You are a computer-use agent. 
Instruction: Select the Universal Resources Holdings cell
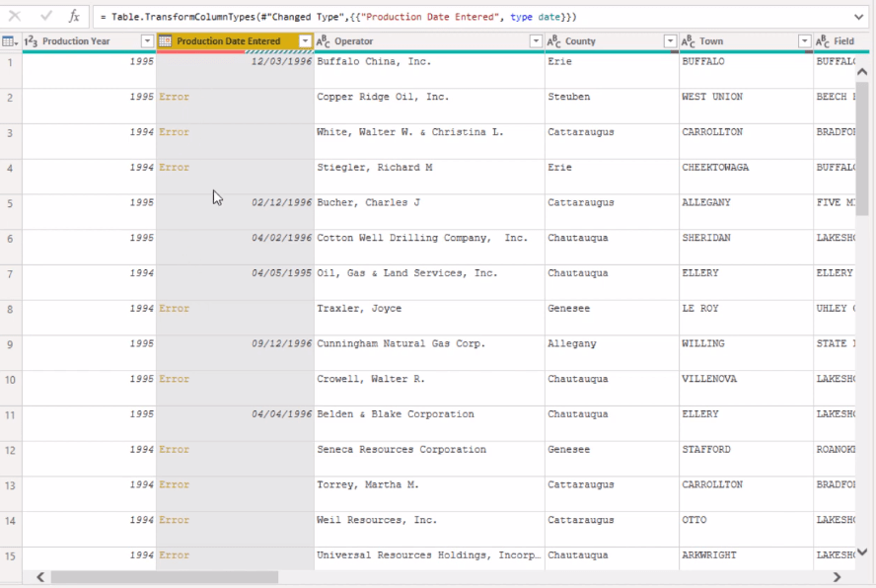(430, 558)
